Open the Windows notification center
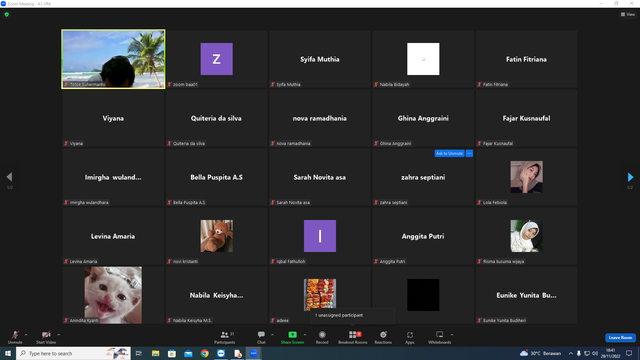This screenshot has height=360, width=640. [x=629, y=353]
